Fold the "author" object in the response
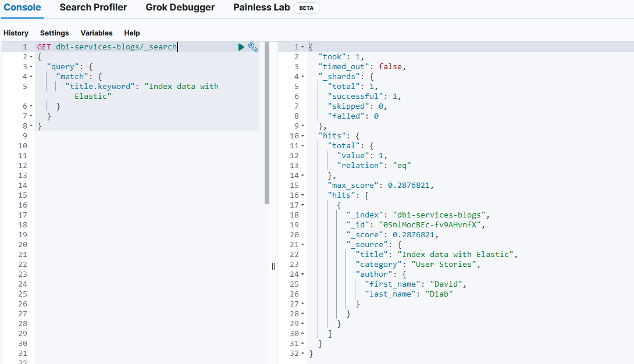 pos(303,274)
